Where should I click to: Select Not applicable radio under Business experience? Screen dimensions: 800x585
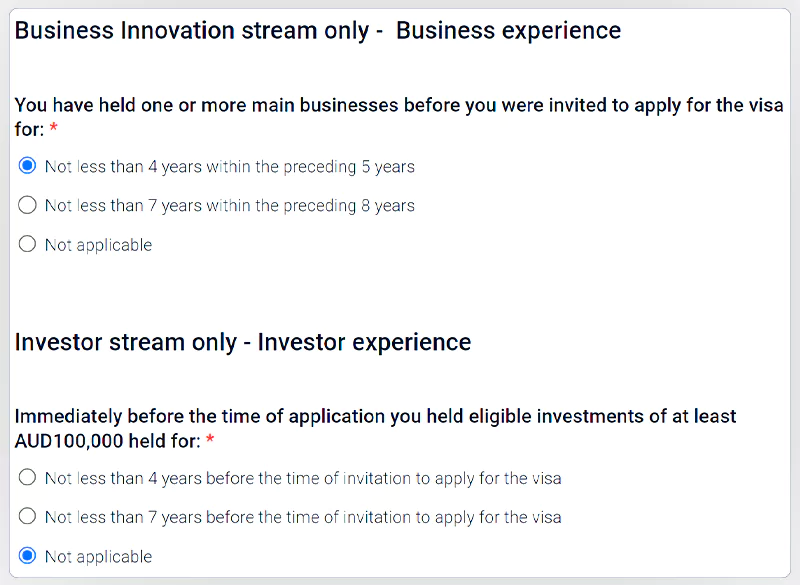click(28, 244)
